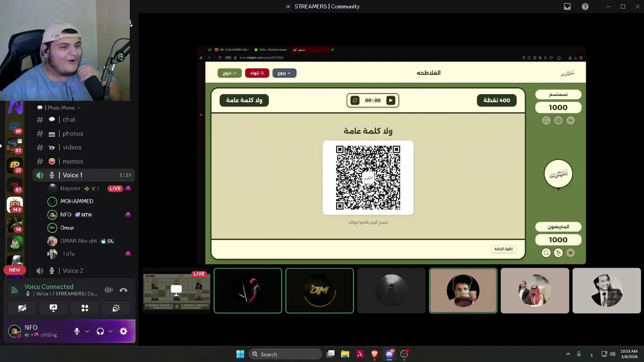Open File Explorer from taskbar
The image size is (644, 362).
pos(345,354)
